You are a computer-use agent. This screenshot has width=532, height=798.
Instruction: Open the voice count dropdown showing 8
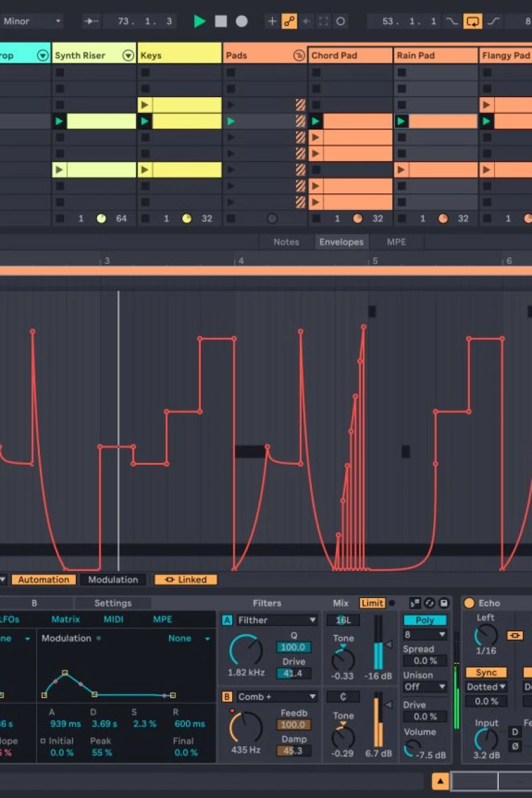[x=425, y=635]
